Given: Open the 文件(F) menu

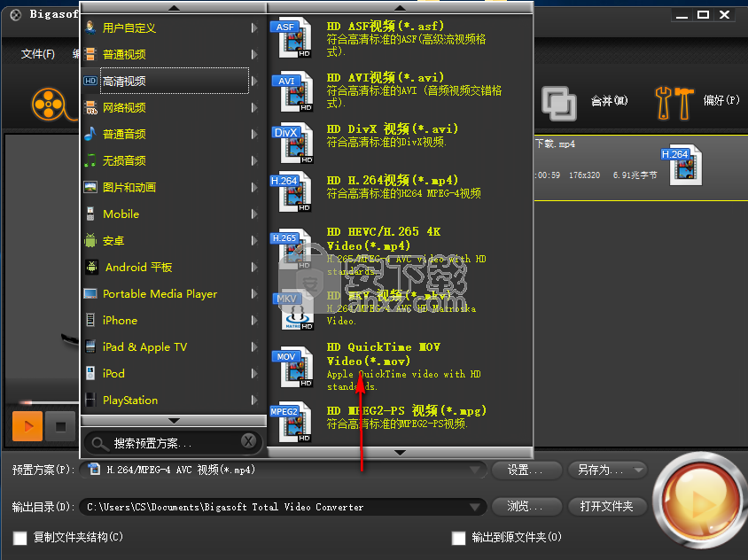Looking at the screenshot, I should click(38, 54).
